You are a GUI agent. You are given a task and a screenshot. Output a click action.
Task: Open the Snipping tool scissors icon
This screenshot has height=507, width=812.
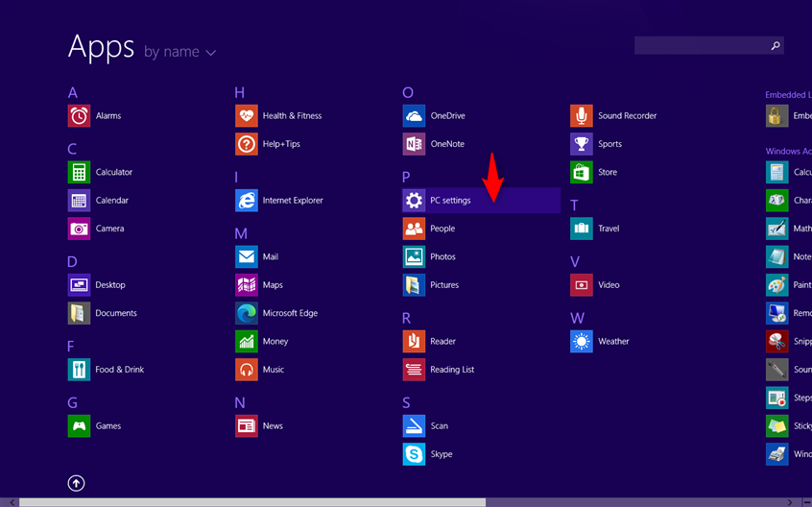pyautogui.click(x=776, y=341)
